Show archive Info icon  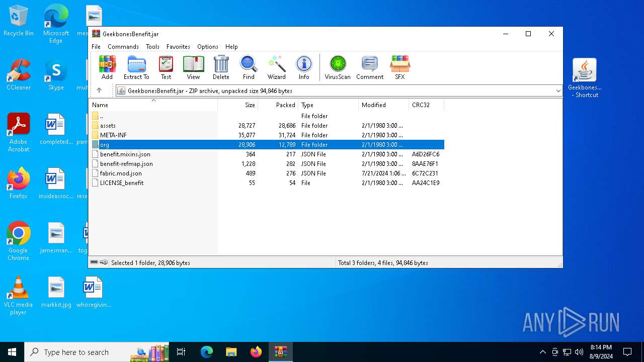click(x=304, y=67)
